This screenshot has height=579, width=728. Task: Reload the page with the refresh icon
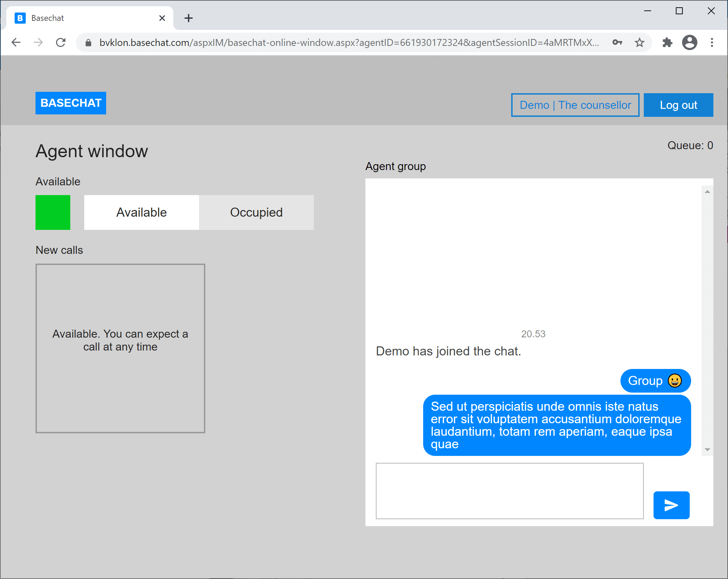click(61, 42)
